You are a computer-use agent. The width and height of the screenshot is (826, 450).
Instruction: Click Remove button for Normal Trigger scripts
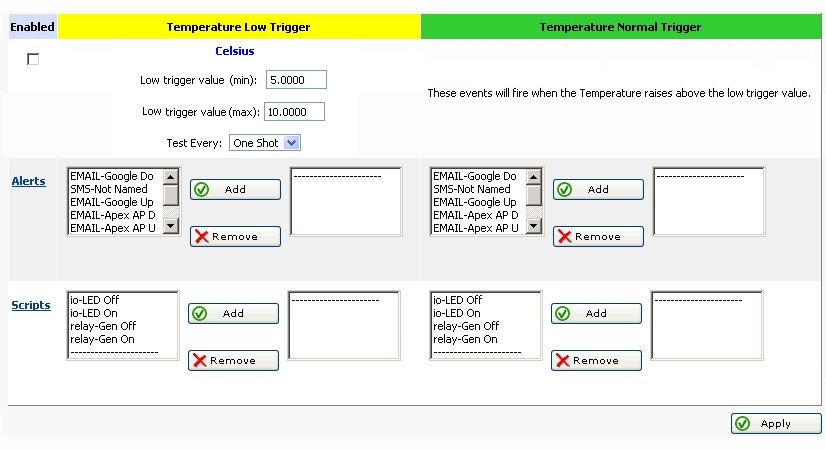pyautogui.click(x=596, y=361)
